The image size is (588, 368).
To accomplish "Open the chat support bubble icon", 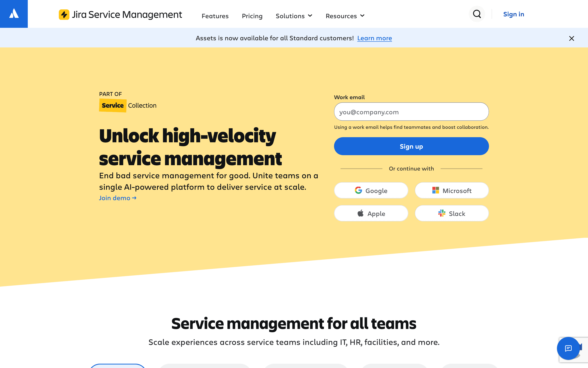I will pyautogui.click(x=568, y=348).
